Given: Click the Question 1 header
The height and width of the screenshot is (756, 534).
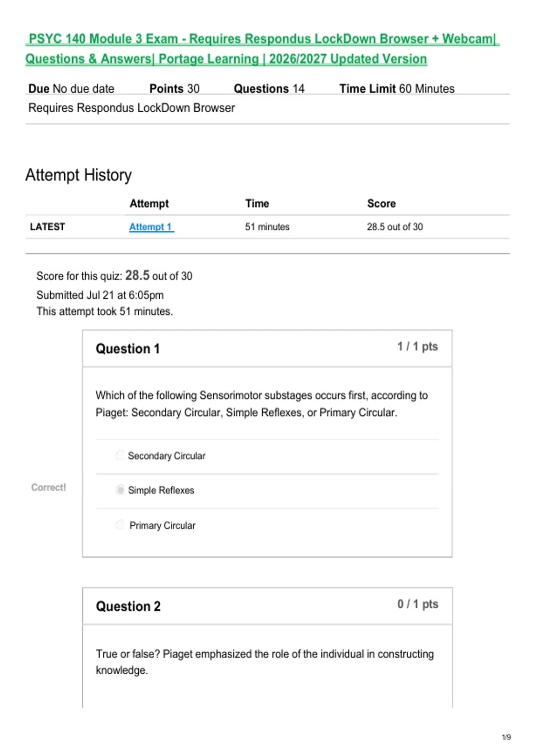Looking at the screenshot, I should click(x=128, y=349).
